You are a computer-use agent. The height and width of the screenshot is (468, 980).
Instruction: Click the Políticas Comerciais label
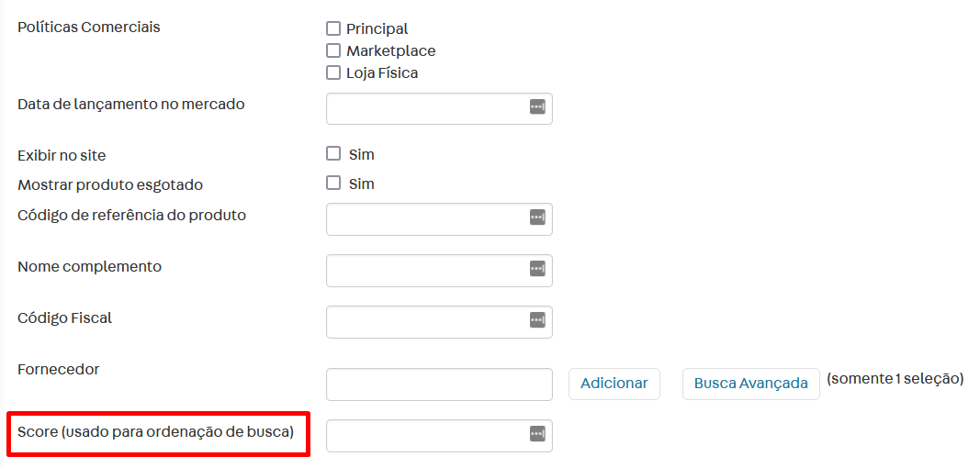pos(89,28)
